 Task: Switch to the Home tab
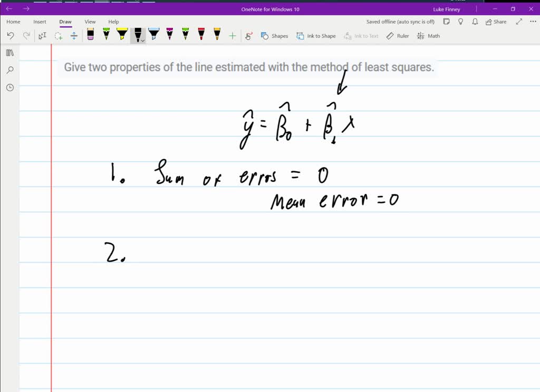(13, 22)
